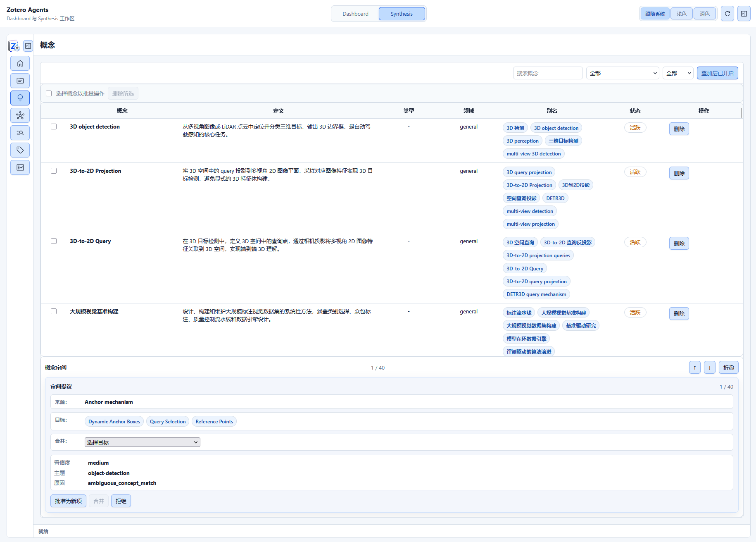This screenshot has height=542, width=756.
Task: Click the Zotero Agents logo icon
Action: (14, 45)
